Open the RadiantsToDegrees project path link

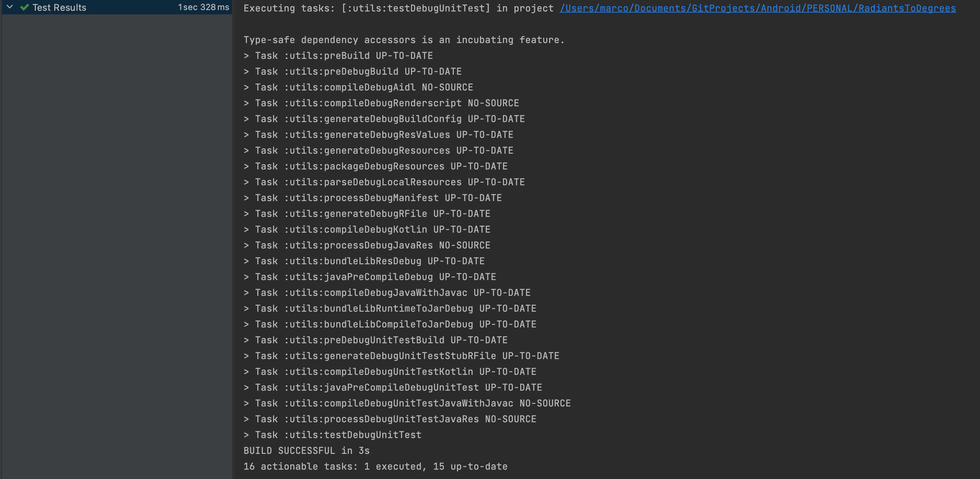[757, 8]
